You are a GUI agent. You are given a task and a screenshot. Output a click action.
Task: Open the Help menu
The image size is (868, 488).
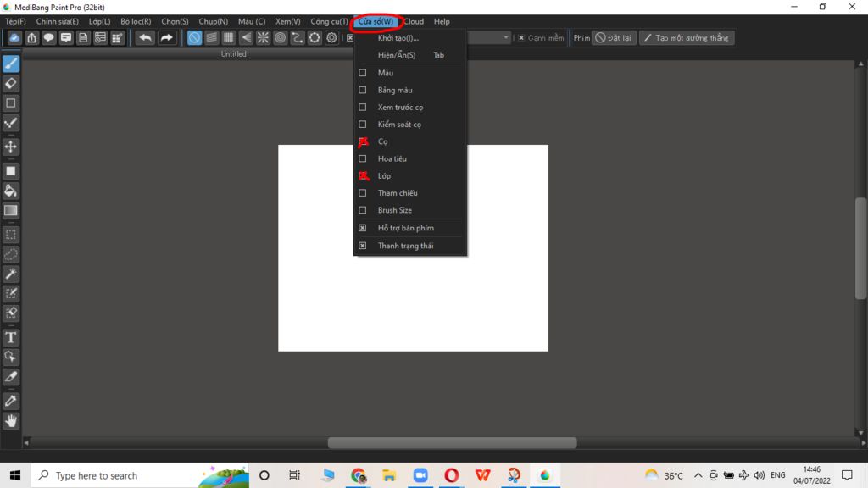click(x=442, y=21)
